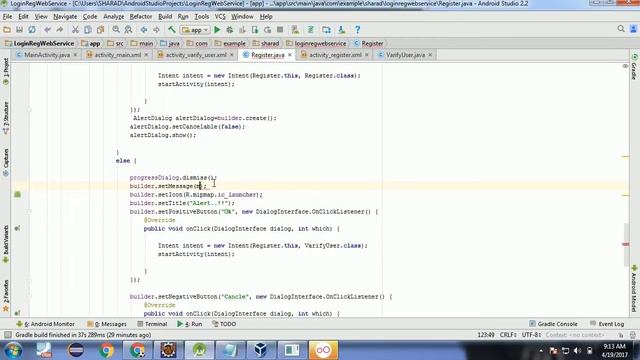This screenshot has width=640, height=360.
Task: Copy selection with the copy icon
Action: pyautogui.click(x=88, y=29)
